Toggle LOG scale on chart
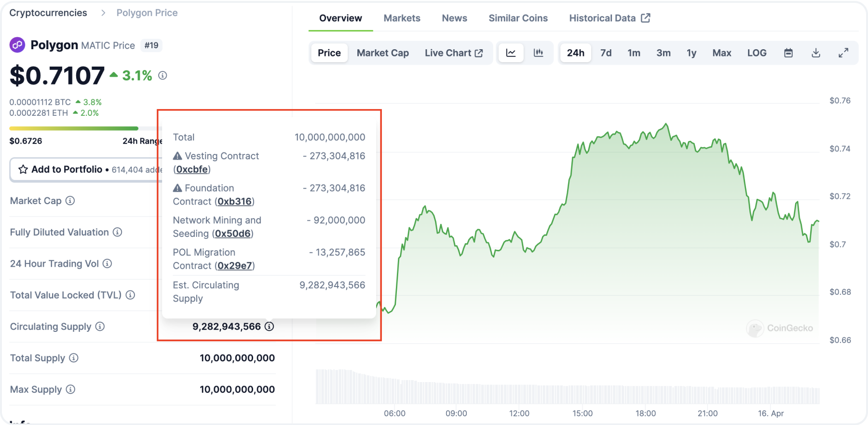The height and width of the screenshot is (425, 868). (x=757, y=53)
